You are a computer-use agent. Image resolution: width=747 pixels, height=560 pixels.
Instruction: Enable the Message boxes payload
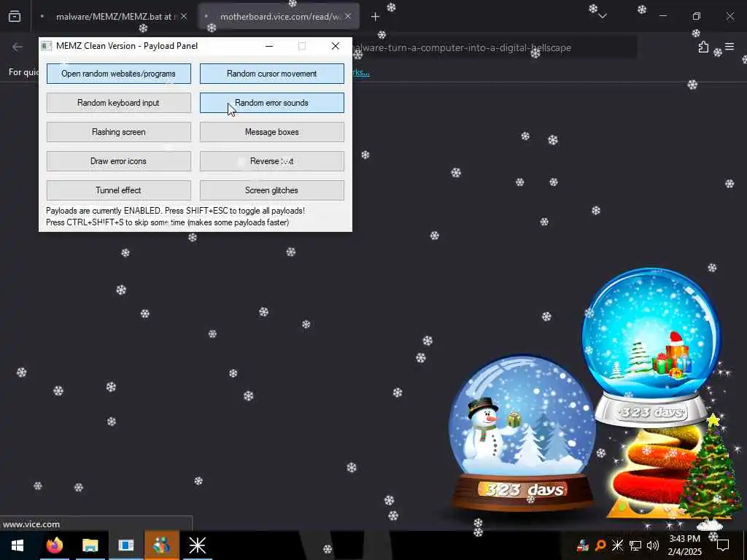click(271, 132)
